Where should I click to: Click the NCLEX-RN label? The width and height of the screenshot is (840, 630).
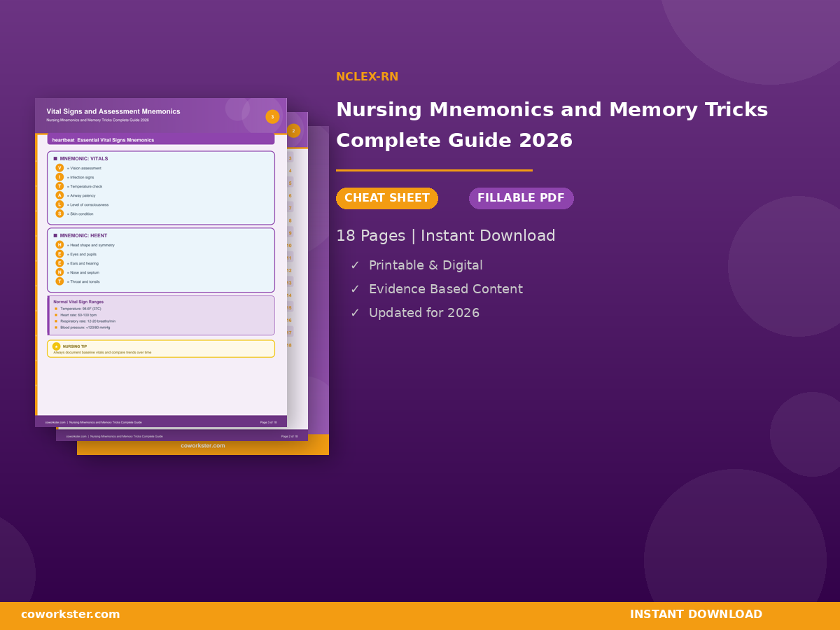(x=367, y=77)
